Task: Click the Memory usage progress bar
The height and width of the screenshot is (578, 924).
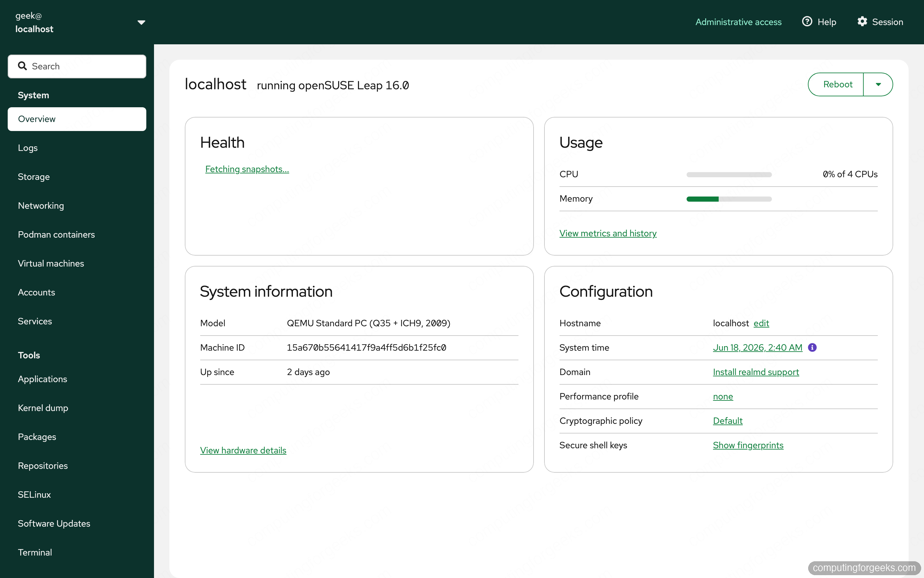Action: [x=729, y=199]
